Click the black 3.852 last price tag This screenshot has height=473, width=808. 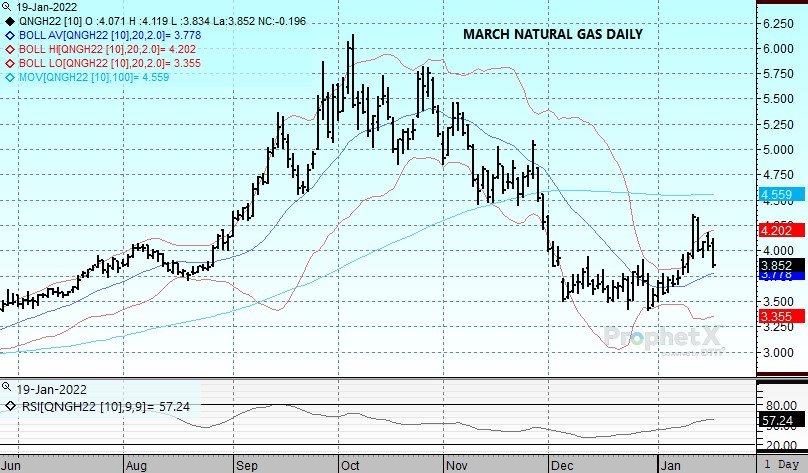[x=777, y=265]
